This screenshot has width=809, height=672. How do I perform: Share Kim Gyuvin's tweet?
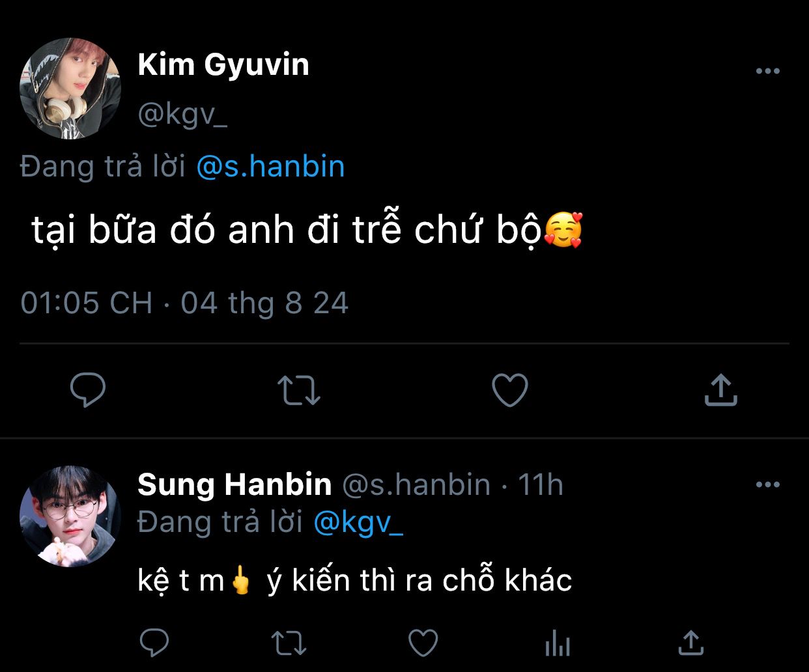(x=721, y=390)
